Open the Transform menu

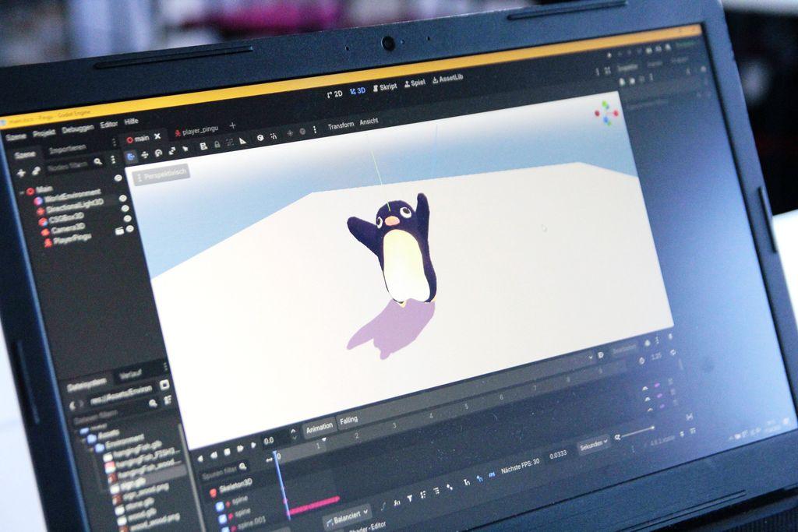pos(341,125)
